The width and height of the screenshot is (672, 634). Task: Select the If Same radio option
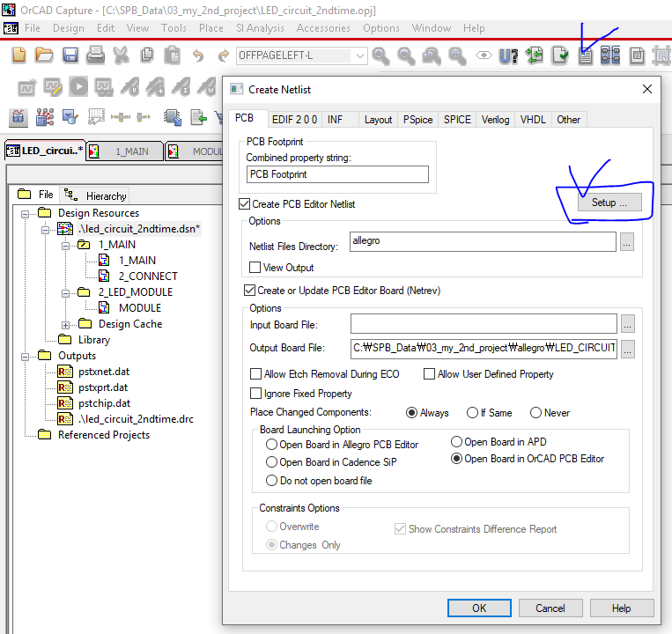(x=472, y=412)
